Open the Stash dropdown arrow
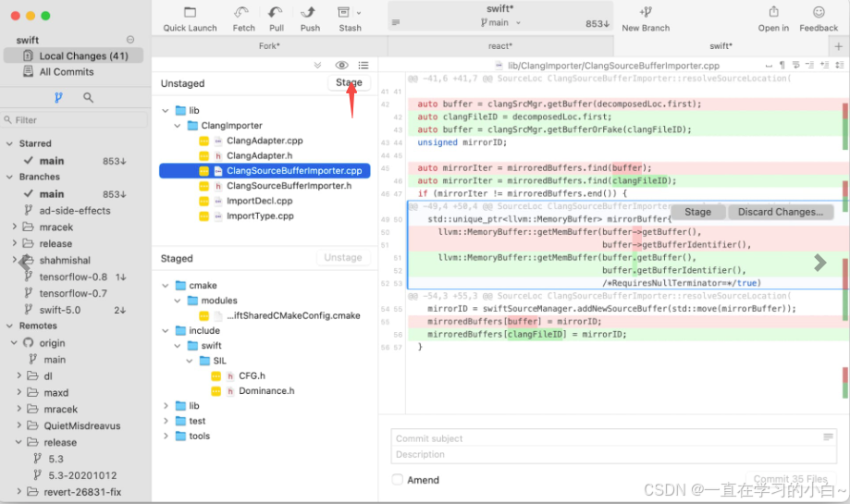Image resolution: width=850 pixels, height=504 pixels. tap(358, 12)
